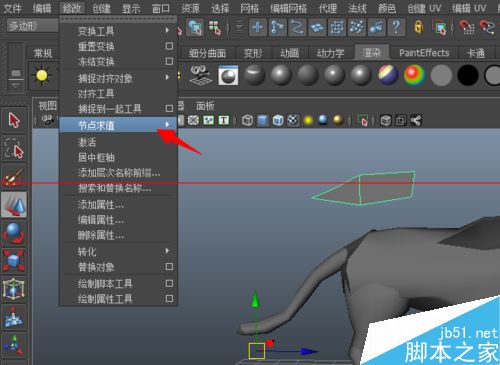Click the flat gray Shading Map swatch
Image resolution: width=500 pixels, height=365 pixels.
coord(441,75)
